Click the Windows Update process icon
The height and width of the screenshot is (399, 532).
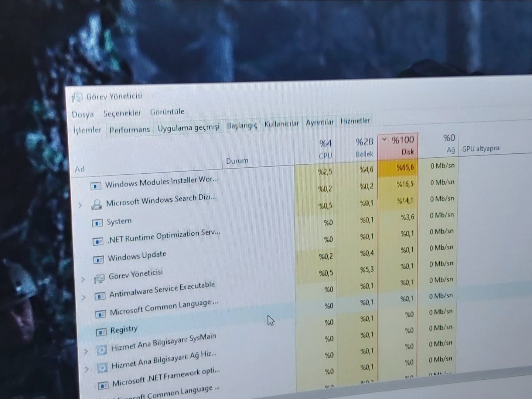click(99, 260)
